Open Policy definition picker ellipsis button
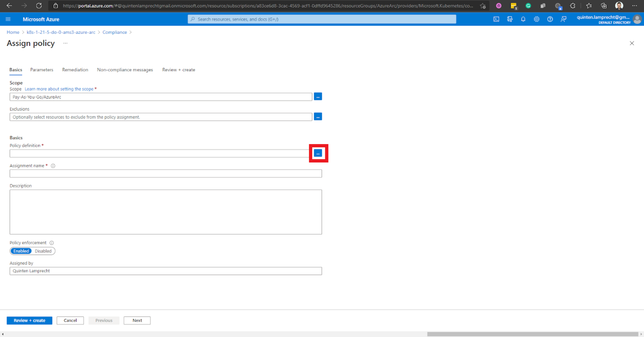Viewport: 644px width, 337px height. (x=318, y=153)
